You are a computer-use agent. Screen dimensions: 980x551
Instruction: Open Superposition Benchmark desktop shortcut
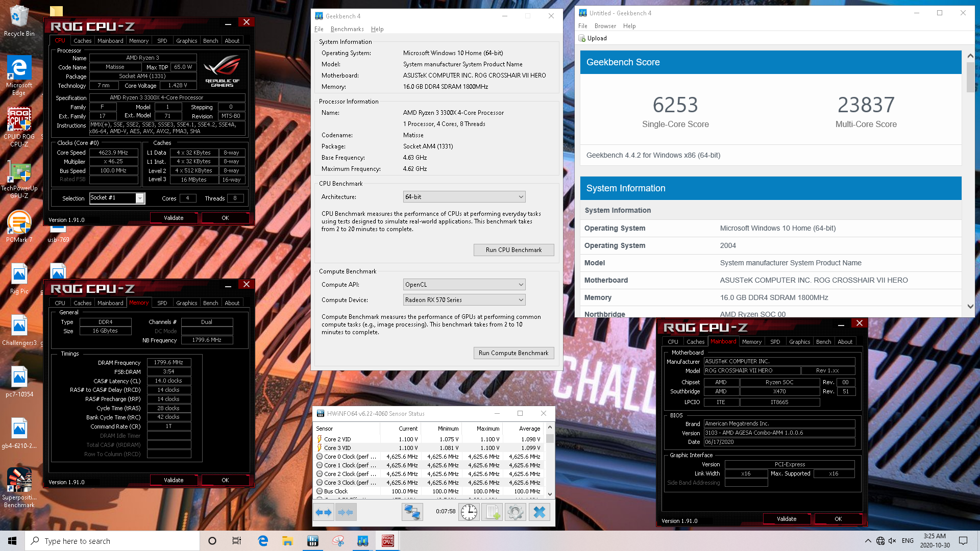click(x=19, y=488)
